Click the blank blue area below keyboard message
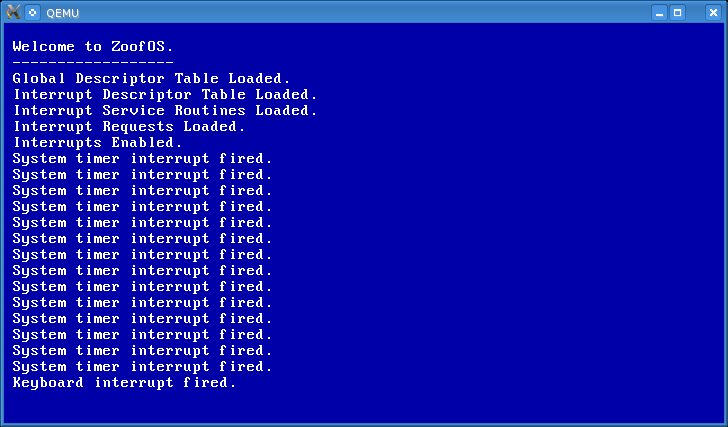728x427 pixels. (362, 405)
